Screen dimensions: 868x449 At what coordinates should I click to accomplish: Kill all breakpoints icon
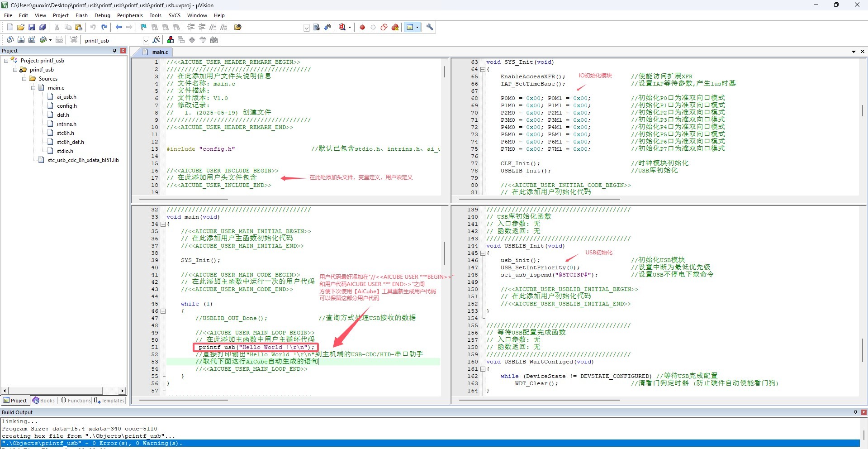click(x=395, y=27)
